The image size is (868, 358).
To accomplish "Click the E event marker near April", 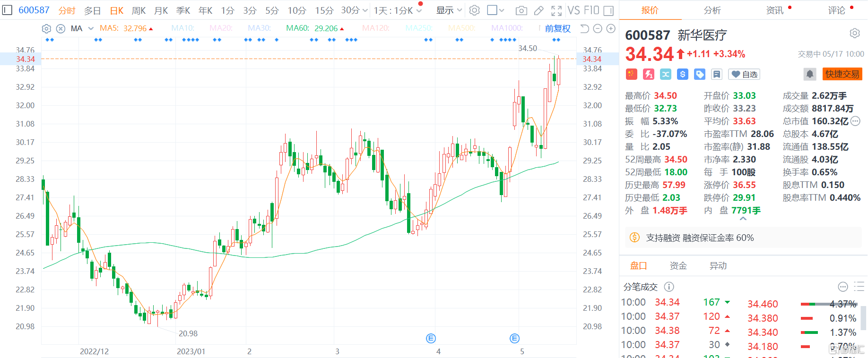I will point(431,338).
